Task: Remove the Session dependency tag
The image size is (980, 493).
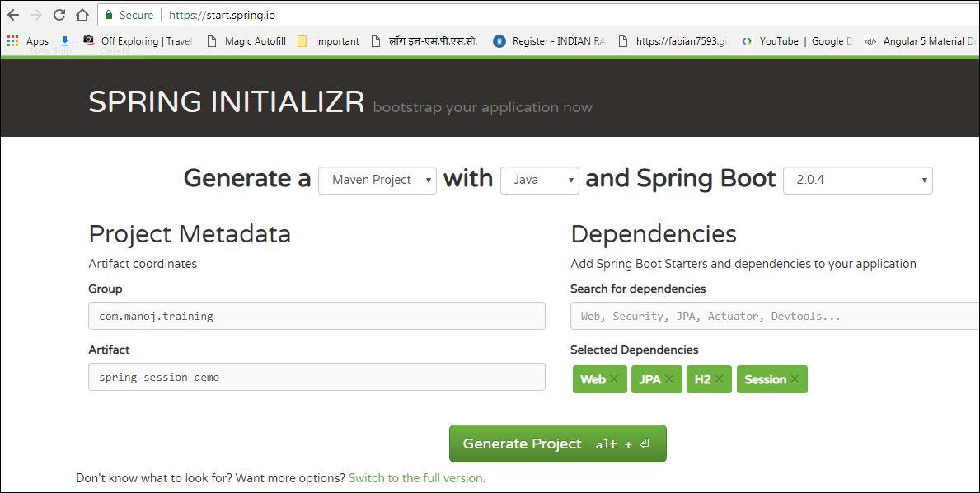Action: tap(795, 380)
